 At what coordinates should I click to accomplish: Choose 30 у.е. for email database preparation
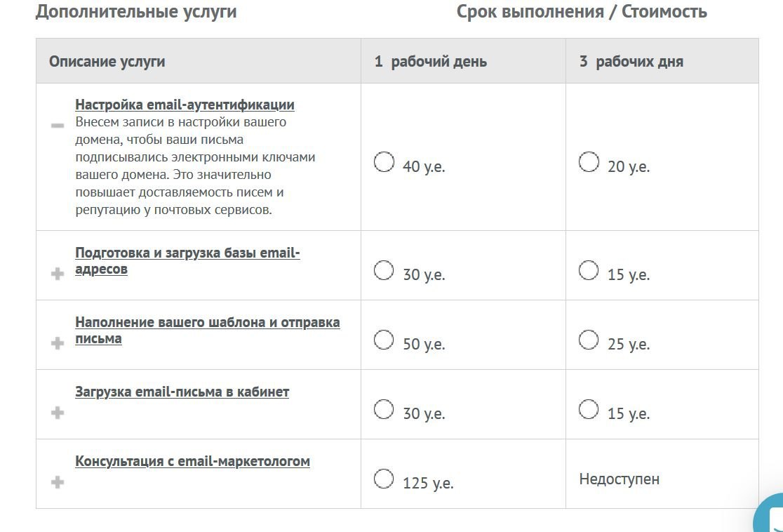384,270
